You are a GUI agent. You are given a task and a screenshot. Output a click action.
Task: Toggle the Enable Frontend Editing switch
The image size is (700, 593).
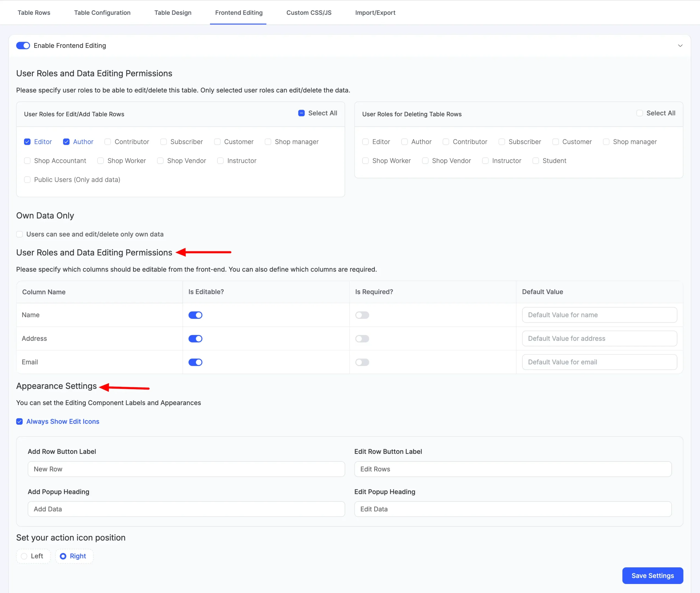[23, 46]
